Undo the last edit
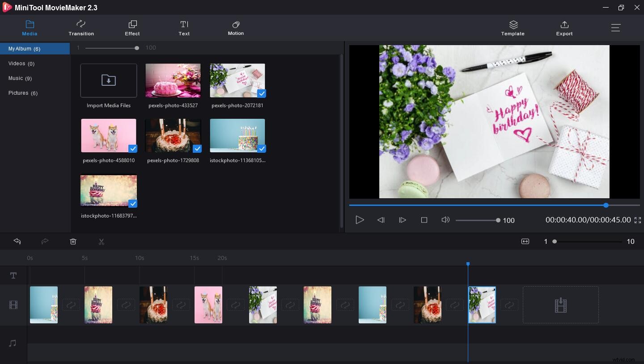 [x=17, y=241]
